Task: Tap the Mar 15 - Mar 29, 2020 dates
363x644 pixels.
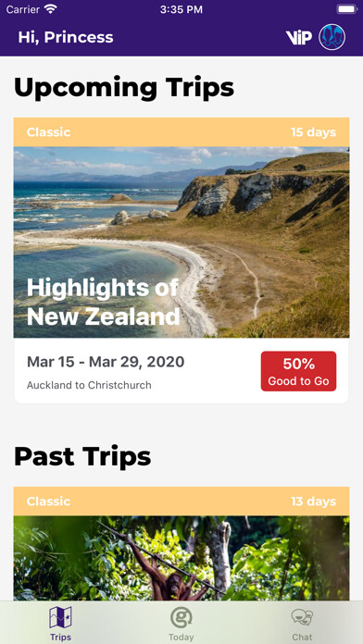Action: pyautogui.click(x=106, y=362)
